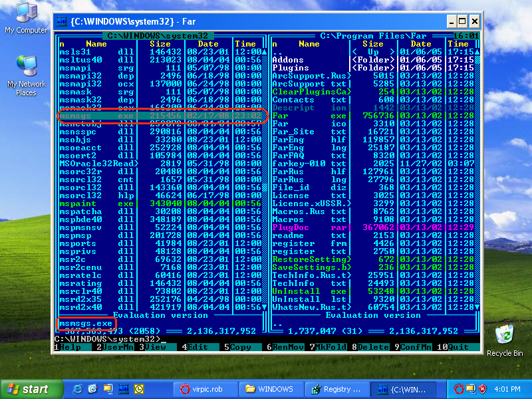
Task: Click 4 Edit key bar item
Action: tap(201, 347)
